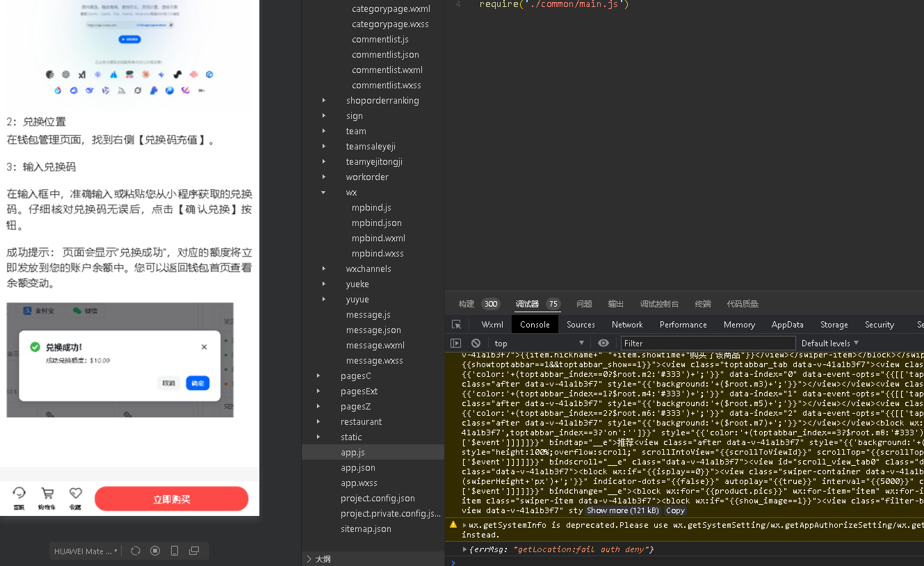
Task: Open the Default levels dropdown
Action: click(x=830, y=343)
